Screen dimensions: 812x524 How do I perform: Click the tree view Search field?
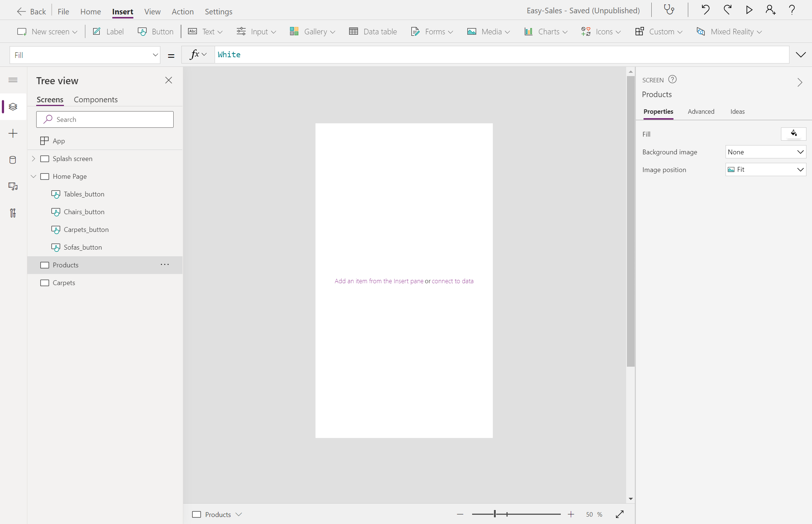pyautogui.click(x=105, y=119)
